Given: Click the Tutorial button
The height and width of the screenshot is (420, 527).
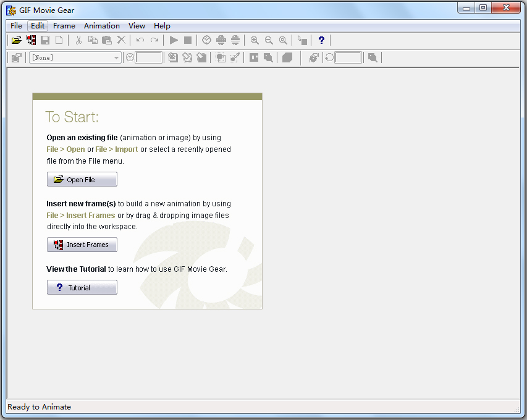Looking at the screenshot, I should click(x=82, y=288).
